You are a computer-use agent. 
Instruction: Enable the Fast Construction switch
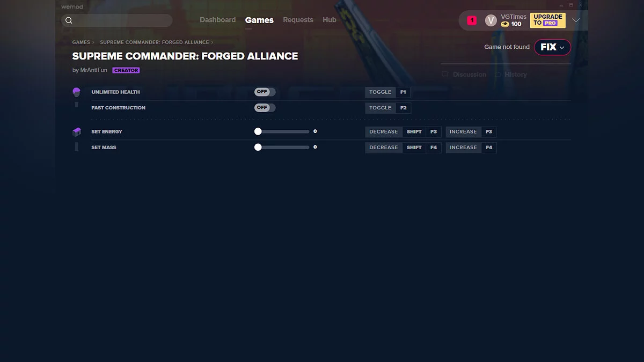[x=265, y=108]
